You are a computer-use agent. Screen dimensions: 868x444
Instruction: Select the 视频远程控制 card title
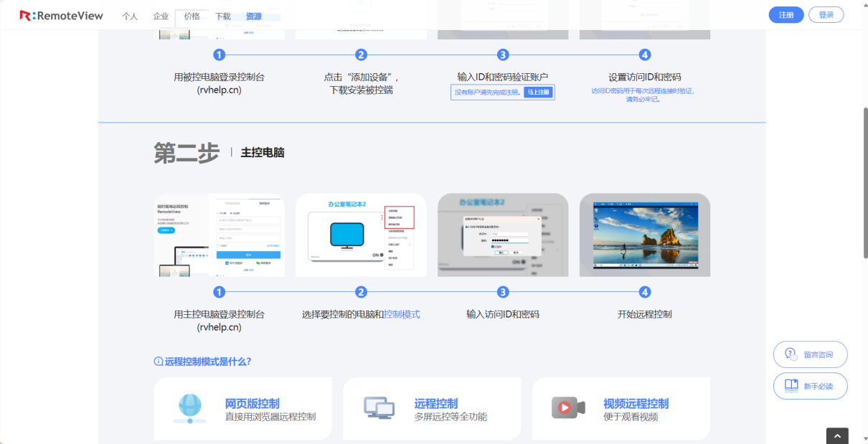click(636, 404)
